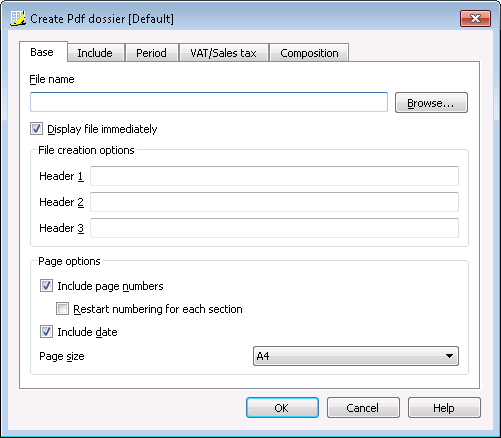Open the Page size A4 dropdown
The width and height of the screenshot is (501, 438).
tap(356, 356)
